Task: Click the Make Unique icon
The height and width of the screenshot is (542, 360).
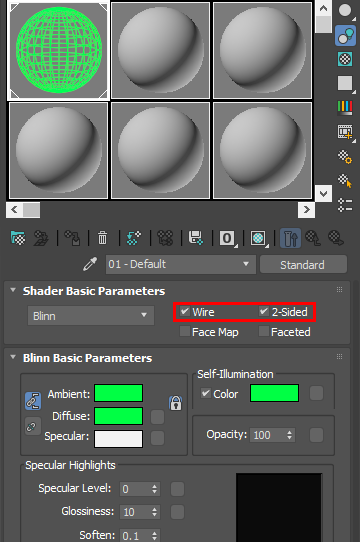Action: tap(165, 238)
